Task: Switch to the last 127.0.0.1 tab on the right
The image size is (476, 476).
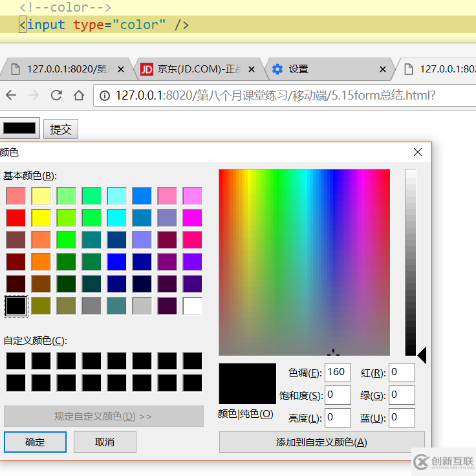Action: click(437, 69)
